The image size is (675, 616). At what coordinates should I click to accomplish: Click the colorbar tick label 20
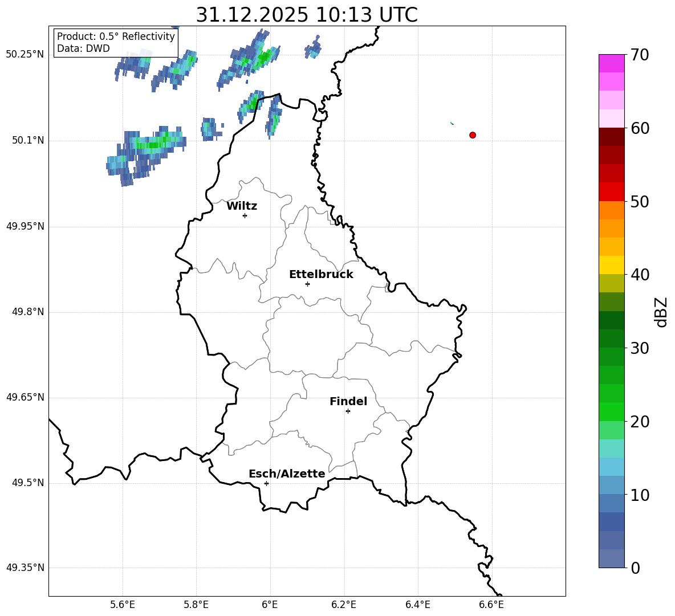[x=640, y=422]
